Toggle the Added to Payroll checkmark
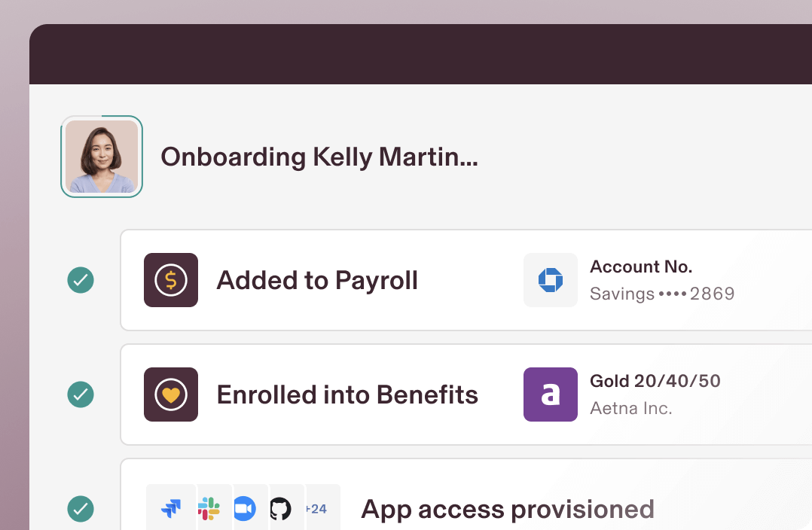Image resolution: width=812 pixels, height=530 pixels. pos(81,280)
